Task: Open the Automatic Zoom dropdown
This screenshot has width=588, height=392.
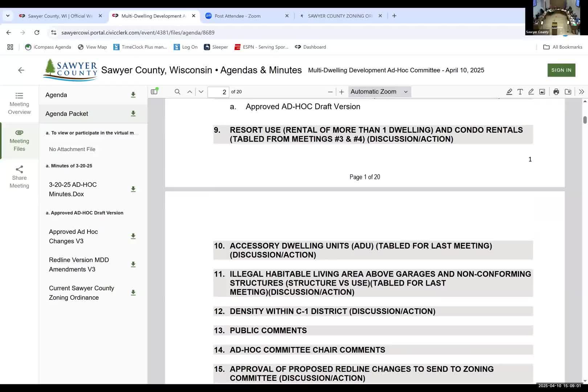Action: coord(379,91)
